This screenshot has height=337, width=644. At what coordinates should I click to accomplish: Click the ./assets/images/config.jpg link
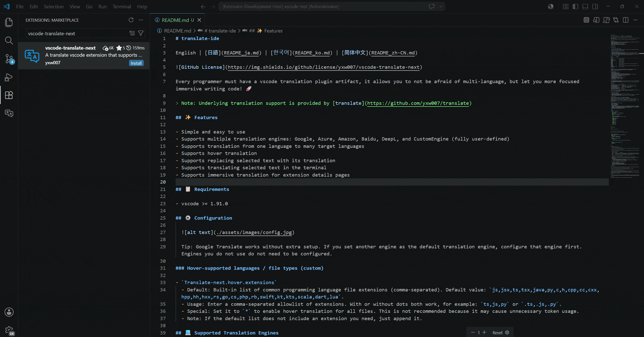coord(254,232)
